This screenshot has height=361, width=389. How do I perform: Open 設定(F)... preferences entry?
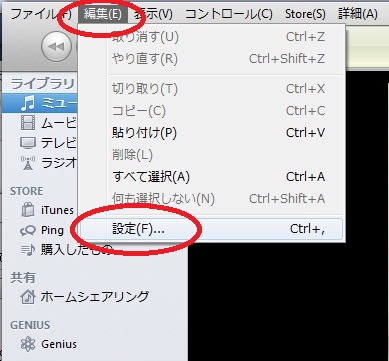tap(211, 229)
